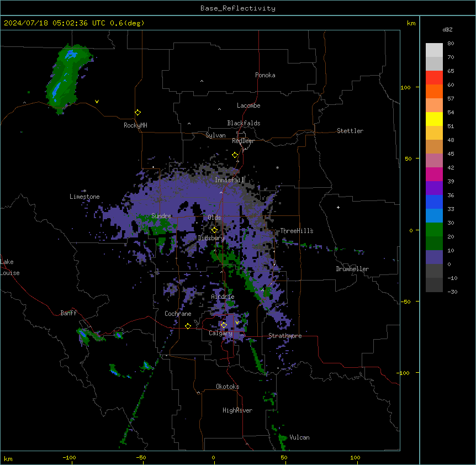
Task: Pick the dark orange 57-60 dBZ legend swatch
Action: pyautogui.click(x=434, y=92)
